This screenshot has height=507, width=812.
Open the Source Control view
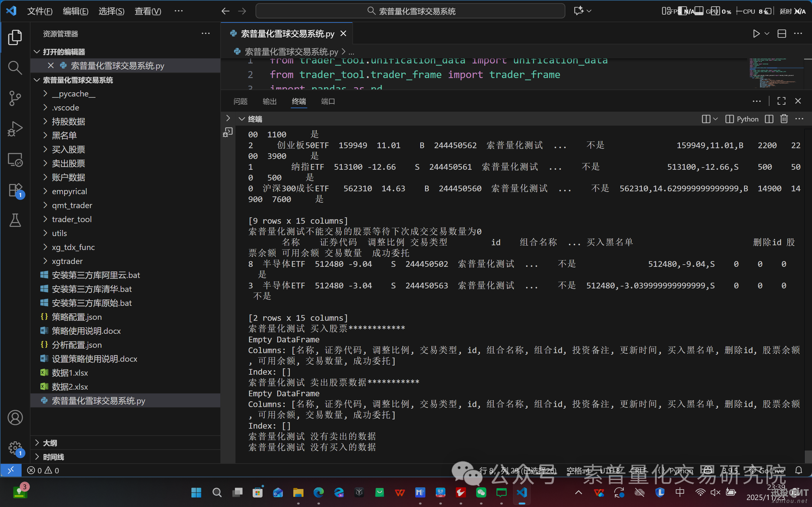pos(15,98)
